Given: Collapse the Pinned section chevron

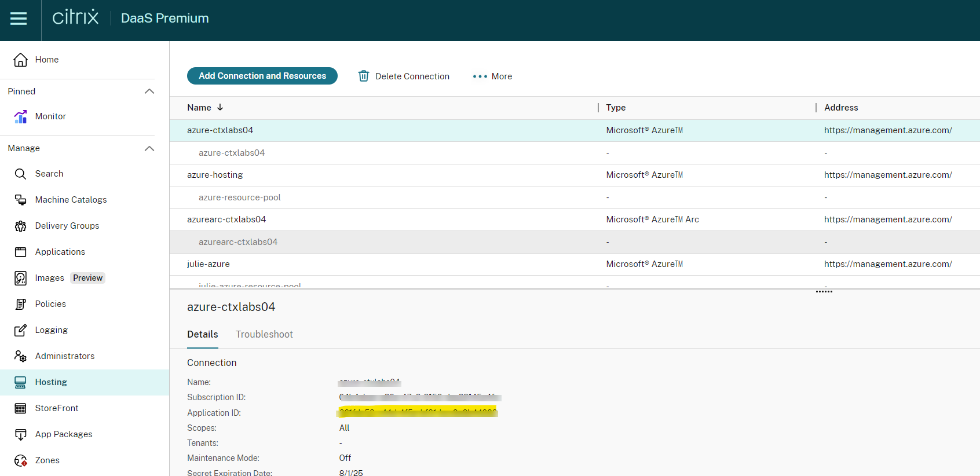Looking at the screenshot, I should click(149, 91).
